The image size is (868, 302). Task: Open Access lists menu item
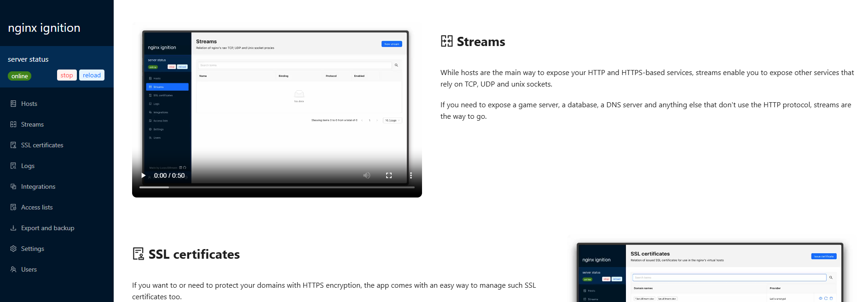(57, 207)
